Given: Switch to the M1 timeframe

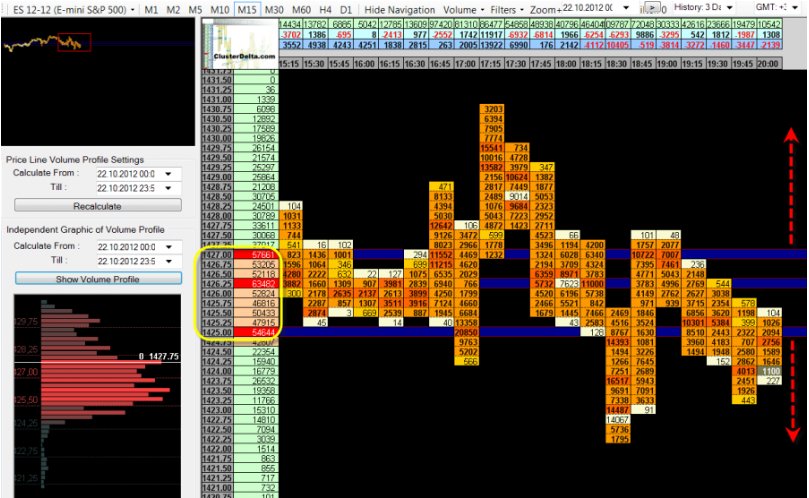Looking at the screenshot, I should point(150,9).
